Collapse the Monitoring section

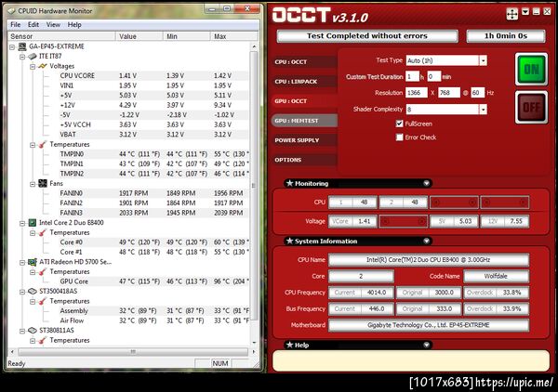point(426,183)
